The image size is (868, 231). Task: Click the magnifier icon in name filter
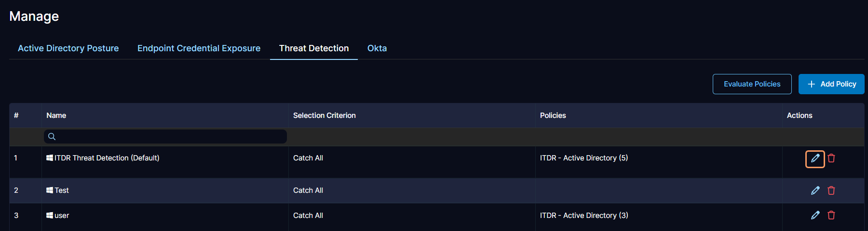click(52, 137)
